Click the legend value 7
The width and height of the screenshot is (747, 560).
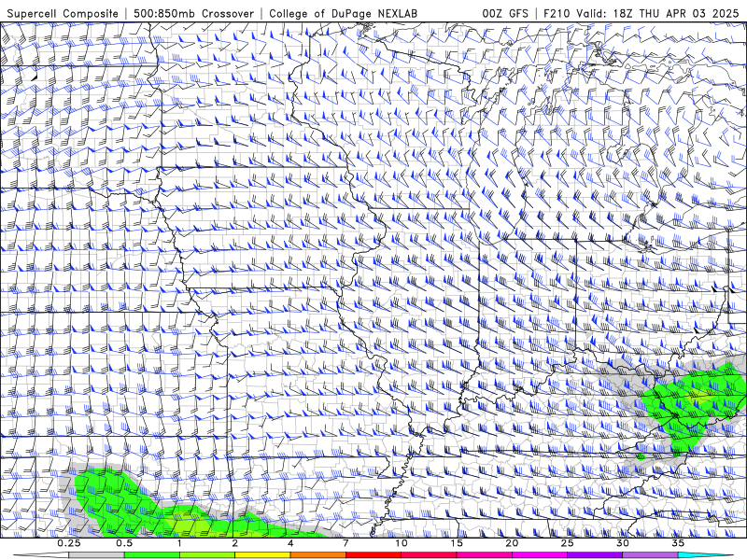(345, 543)
